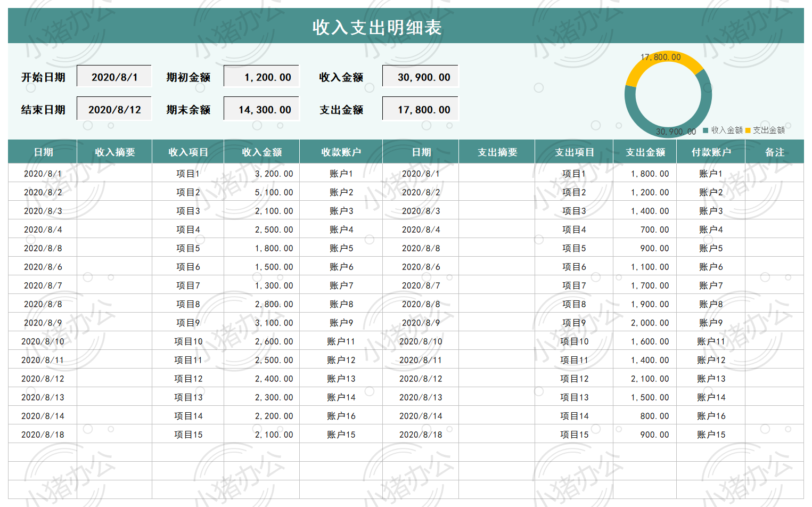This screenshot has height=507, width=812.
Task: Click the 期初金额 label
Action: coord(188,77)
